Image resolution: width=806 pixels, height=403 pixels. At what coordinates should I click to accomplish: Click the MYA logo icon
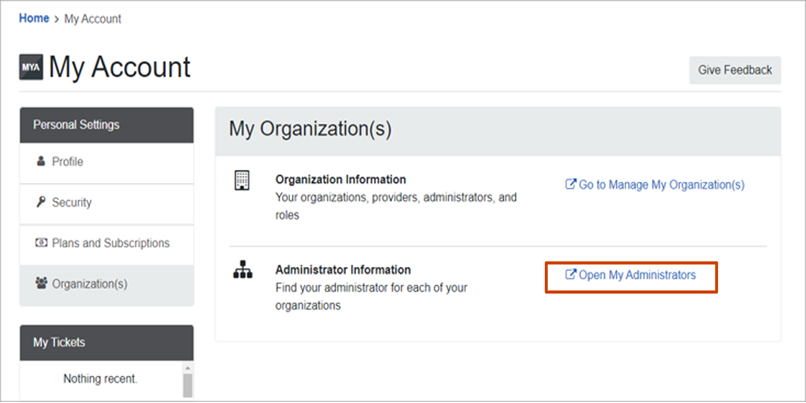pyautogui.click(x=31, y=67)
